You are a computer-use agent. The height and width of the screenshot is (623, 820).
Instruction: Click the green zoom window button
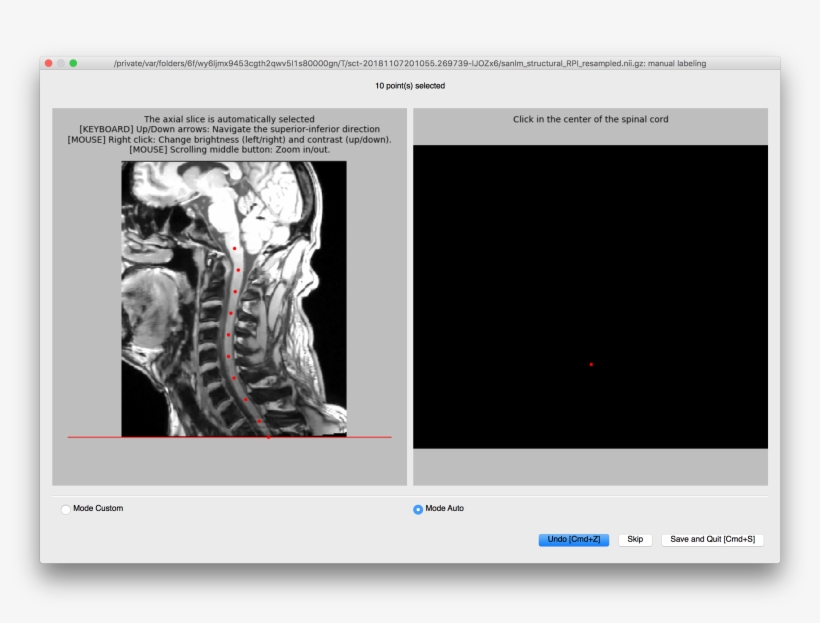pyautogui.click(x=73, y=63)
